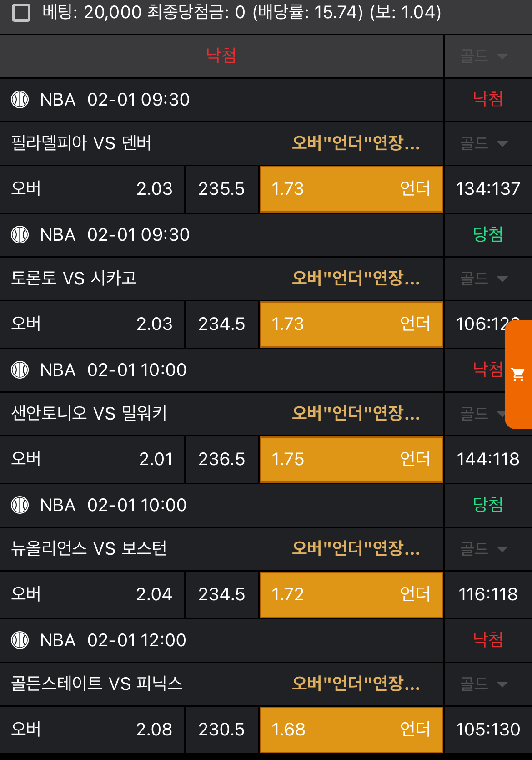Click market label for 샌안토니오 VS 밀워키
Image resolution: width=532 pixels, height=760 pixels.
[x=356, y=414]
